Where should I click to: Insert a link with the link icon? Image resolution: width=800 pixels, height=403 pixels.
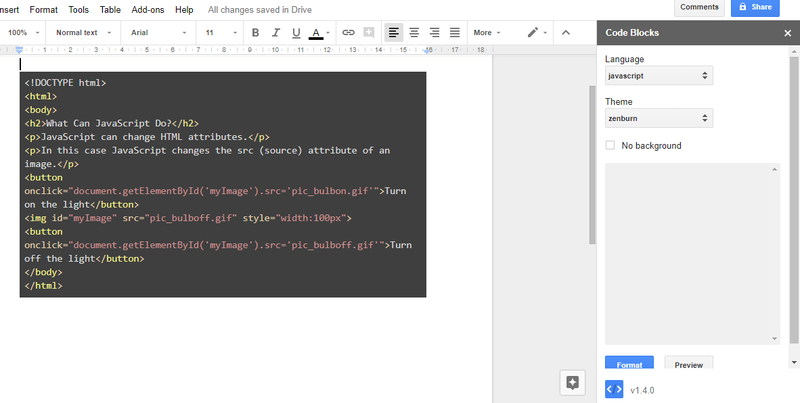tap(348, 33)
